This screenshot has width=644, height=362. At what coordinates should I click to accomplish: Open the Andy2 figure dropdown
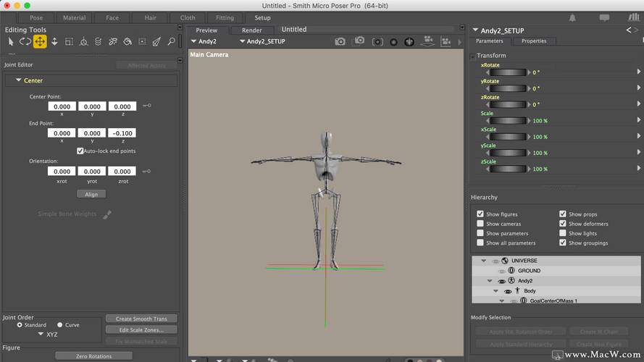click(x=205, y=42)
